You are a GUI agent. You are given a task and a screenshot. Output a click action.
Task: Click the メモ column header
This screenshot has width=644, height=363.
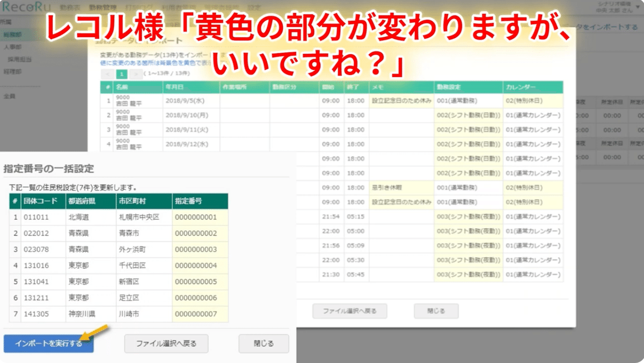coord(401,87)
